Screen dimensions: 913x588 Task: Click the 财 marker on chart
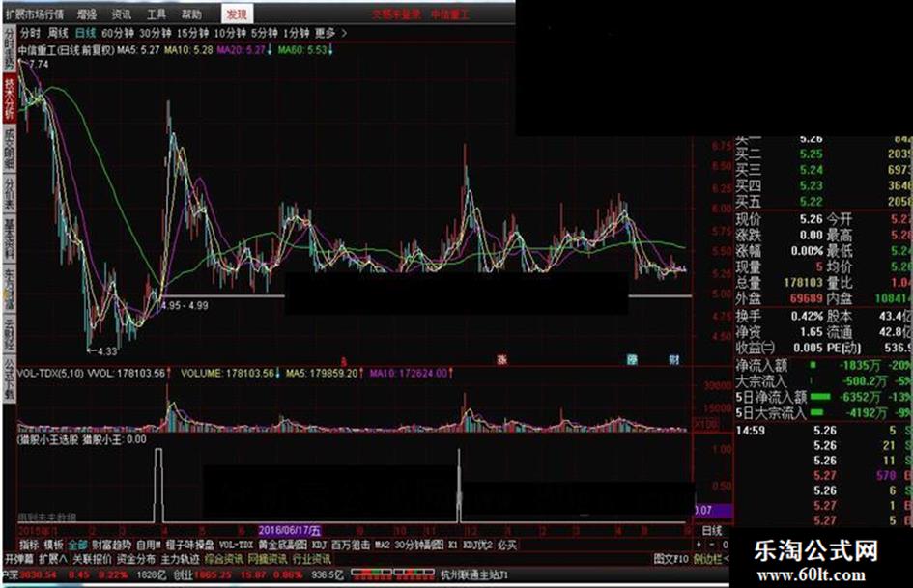(673, 360)
